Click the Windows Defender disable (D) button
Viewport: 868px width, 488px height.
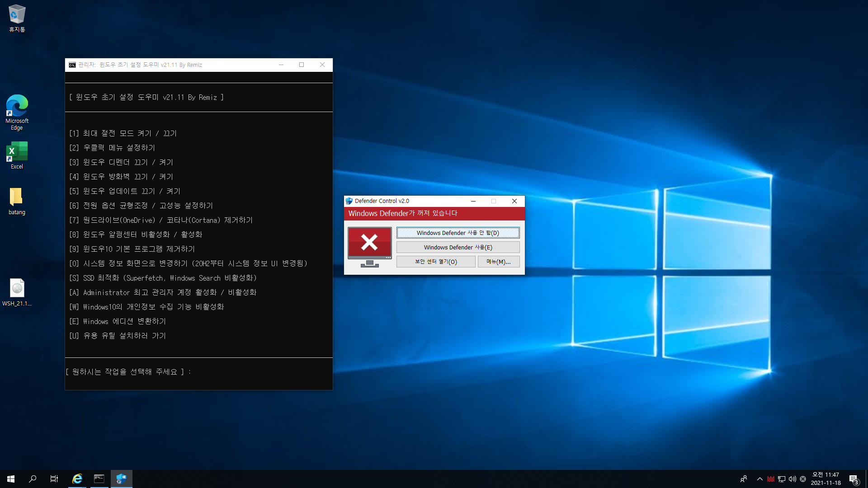click(x=458, y=233)
